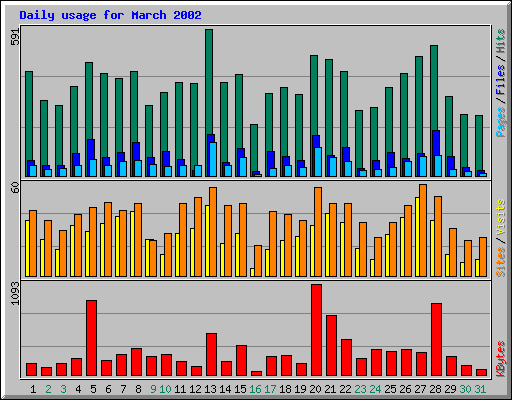Click the day 4 label on x-axis
The image size is (512, 400).
point(78,389)
